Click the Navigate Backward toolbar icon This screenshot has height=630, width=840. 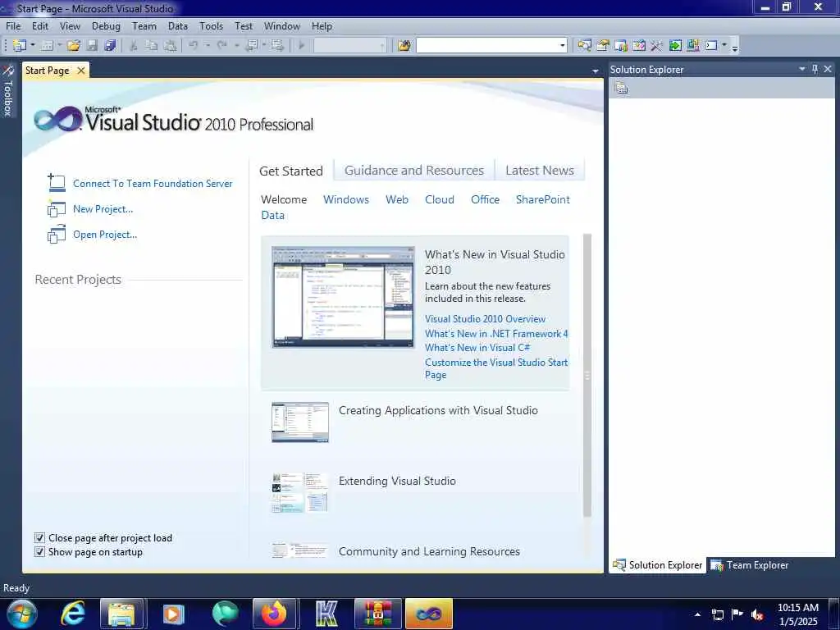coord(251,46)
